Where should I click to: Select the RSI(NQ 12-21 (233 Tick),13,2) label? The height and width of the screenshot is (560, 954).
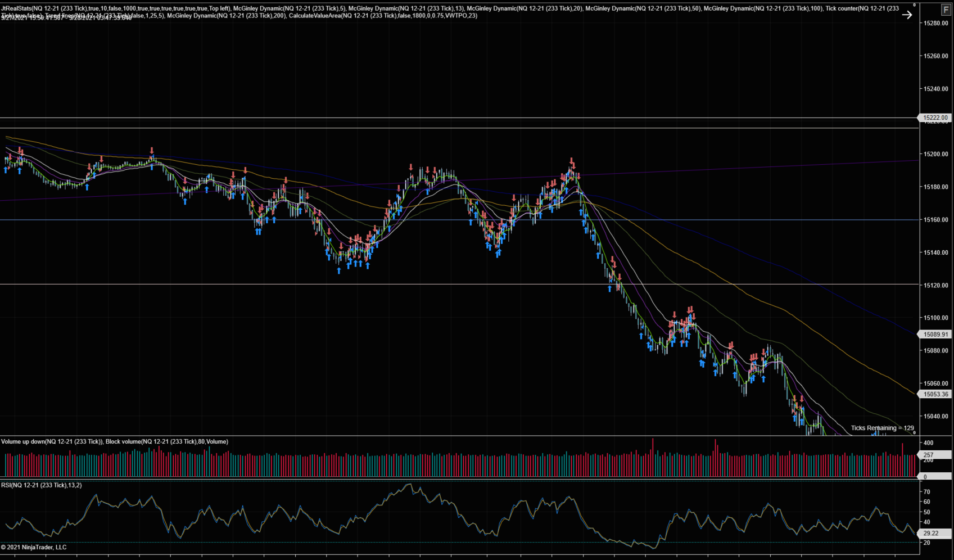tap(42, 485)
